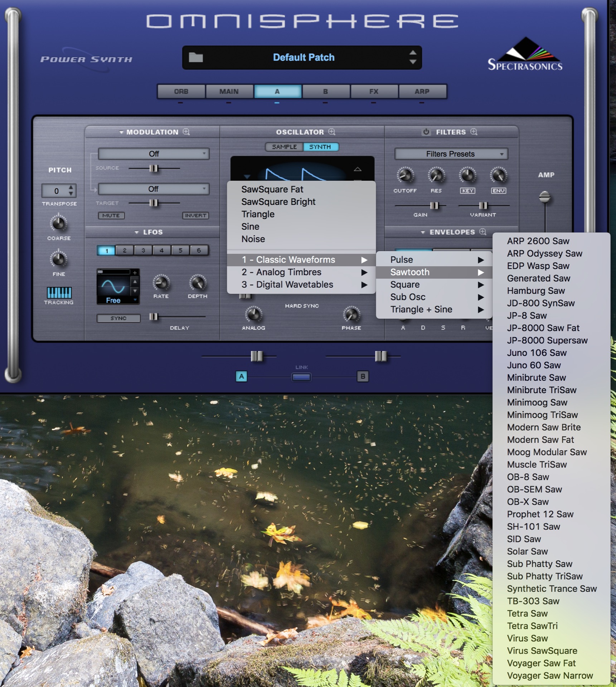Select LFO number 1

coord(106,250)
